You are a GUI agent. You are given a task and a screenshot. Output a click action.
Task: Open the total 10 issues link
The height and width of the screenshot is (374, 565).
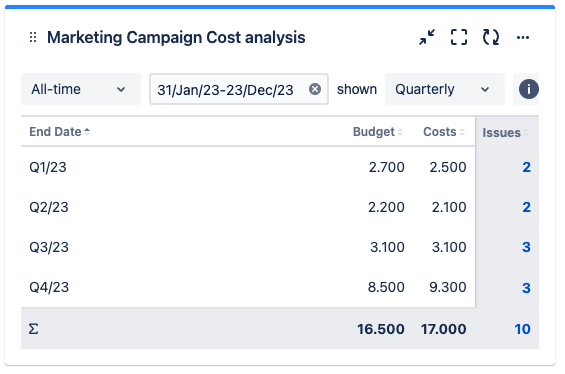522,329
